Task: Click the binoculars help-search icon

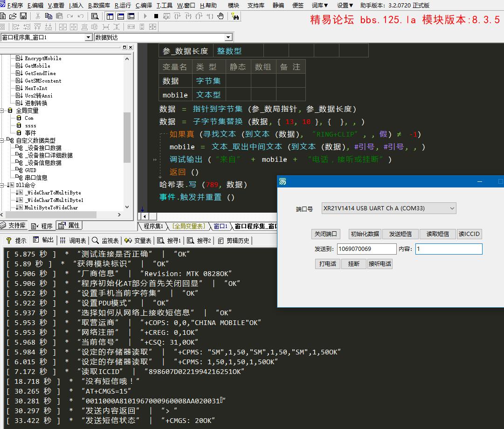Action: point(235,16)
